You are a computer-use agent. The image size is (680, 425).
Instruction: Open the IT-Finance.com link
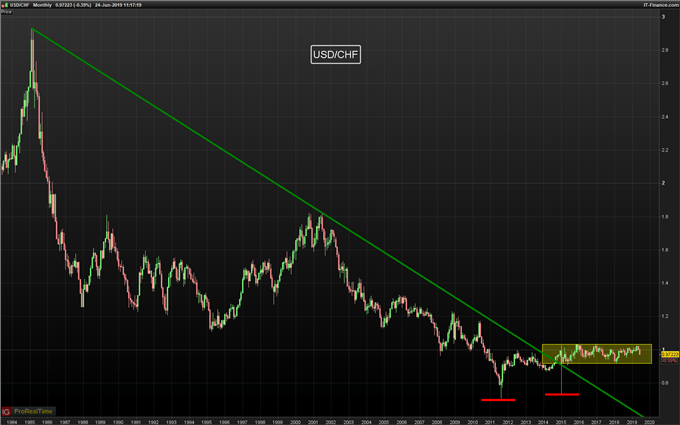(661, 5)
